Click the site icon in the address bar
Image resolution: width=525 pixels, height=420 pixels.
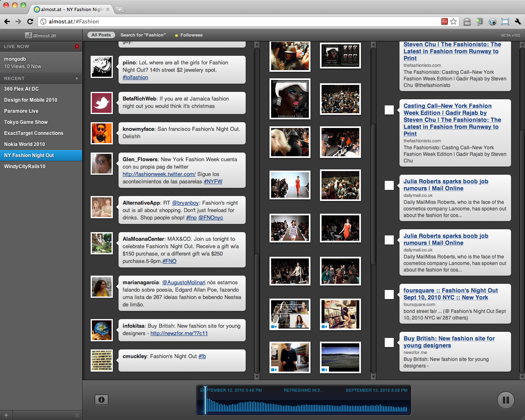tap(43, 21)
